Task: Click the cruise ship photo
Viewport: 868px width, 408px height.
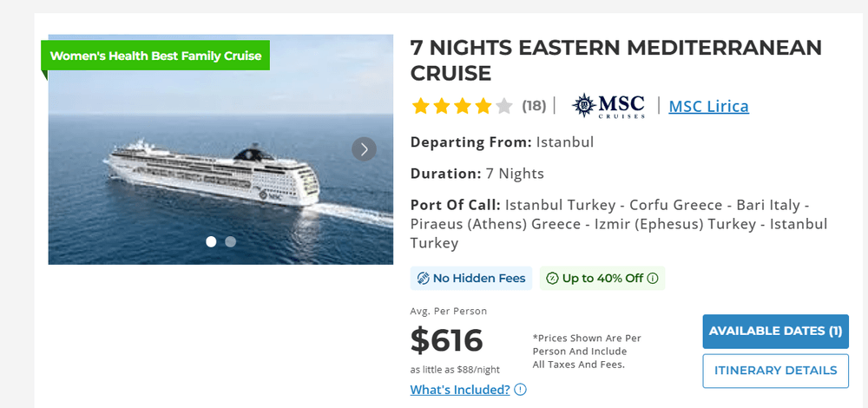Action: (x=220, y=149)
